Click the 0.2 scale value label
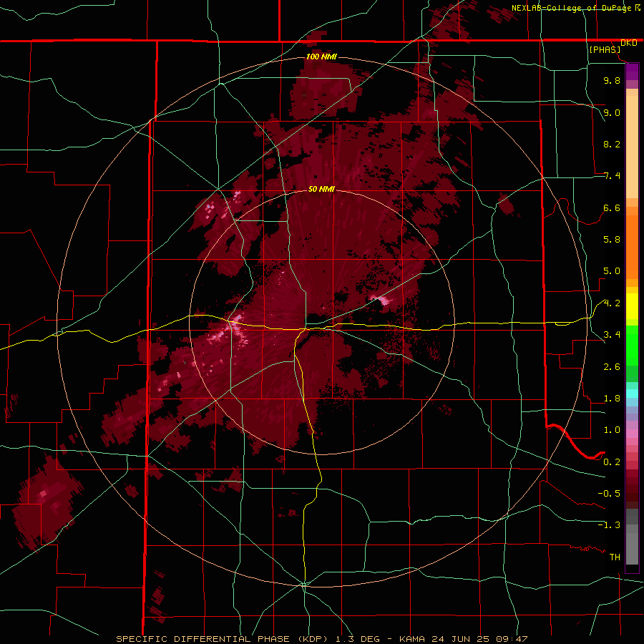 point(612,462)
